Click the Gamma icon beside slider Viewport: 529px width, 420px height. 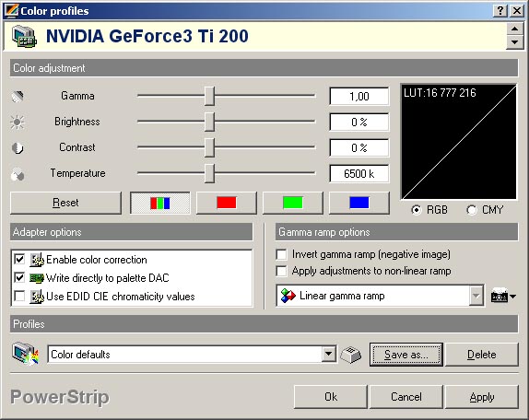tap(18, 97)
